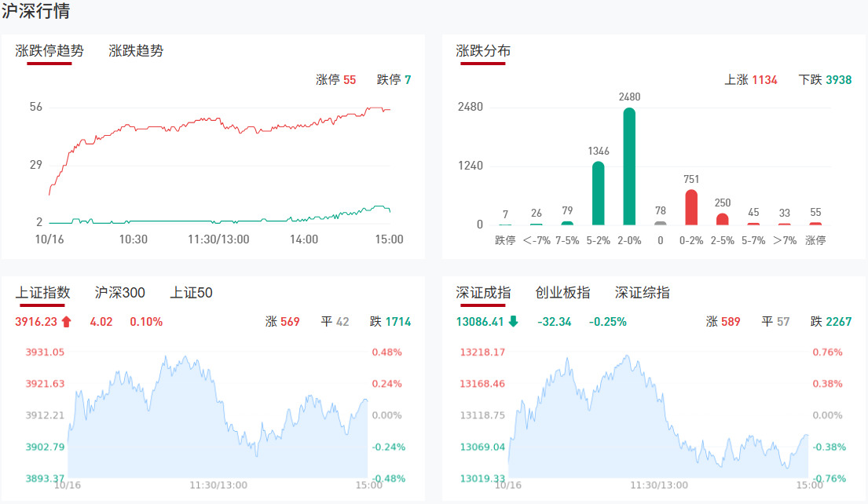Image resolution: width=868 pixels, height=504 pixels.
Task: Switch to the 深证综指 tab
Action: click(x=642, y=293)
